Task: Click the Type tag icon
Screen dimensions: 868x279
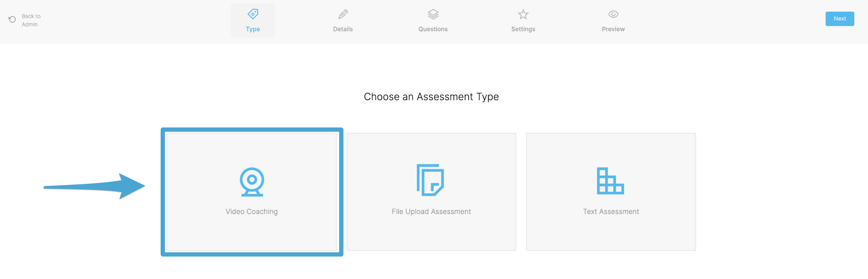Action: click(x=253, y=14)
